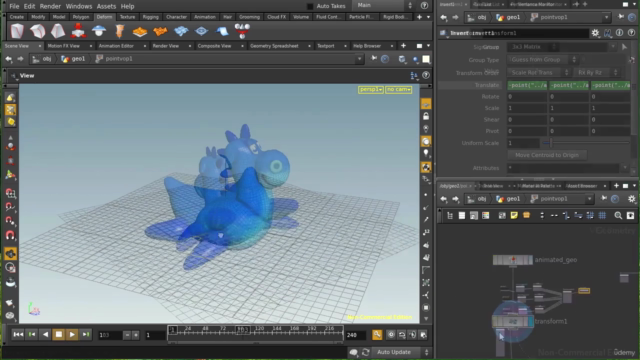The height and width of the screenshot is (360, 640).
Task: Select the magnet handle tool in left toolbar
Action: (10, 236)
